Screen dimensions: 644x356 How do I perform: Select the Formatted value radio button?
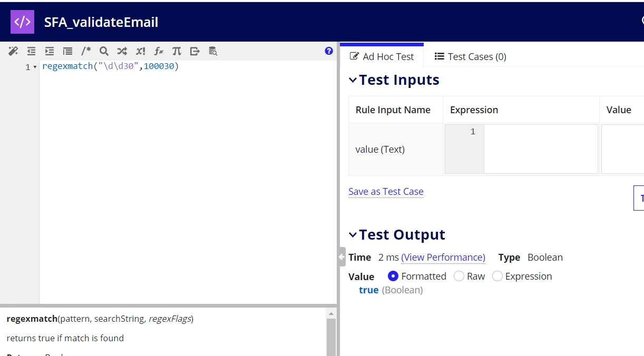point(393,276)
